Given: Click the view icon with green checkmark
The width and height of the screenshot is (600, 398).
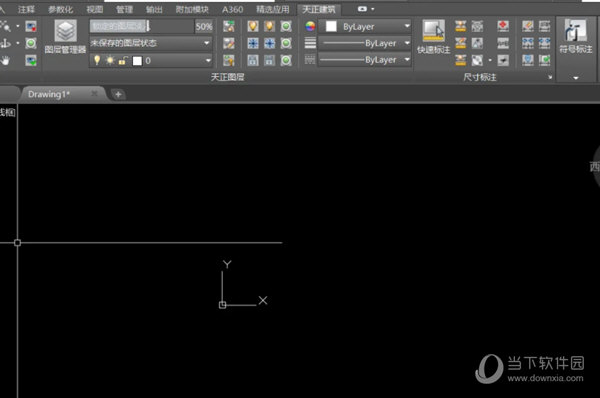Looking at the screenshot, I should 31,60.
